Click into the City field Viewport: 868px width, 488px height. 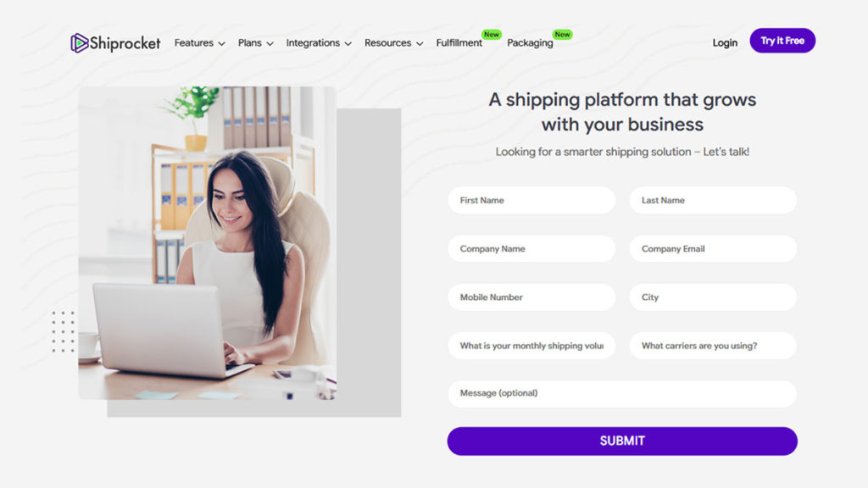(713, 297)
